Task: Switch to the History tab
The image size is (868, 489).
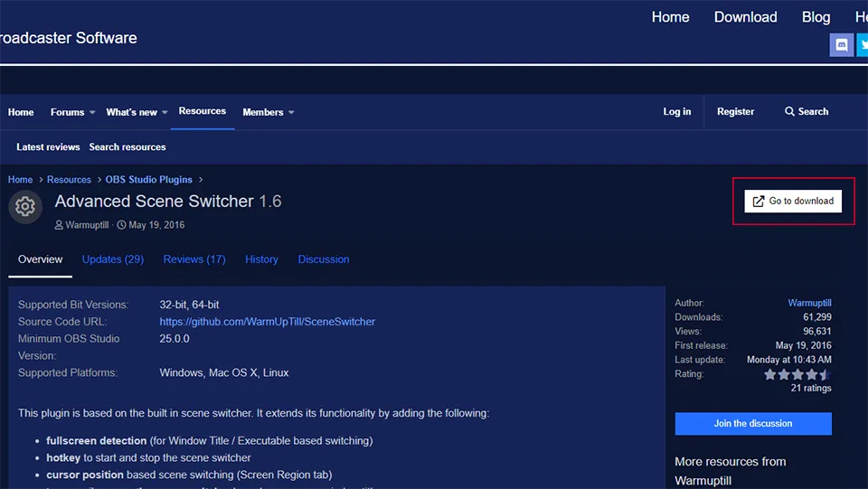Action: click(x=261, y=259)
